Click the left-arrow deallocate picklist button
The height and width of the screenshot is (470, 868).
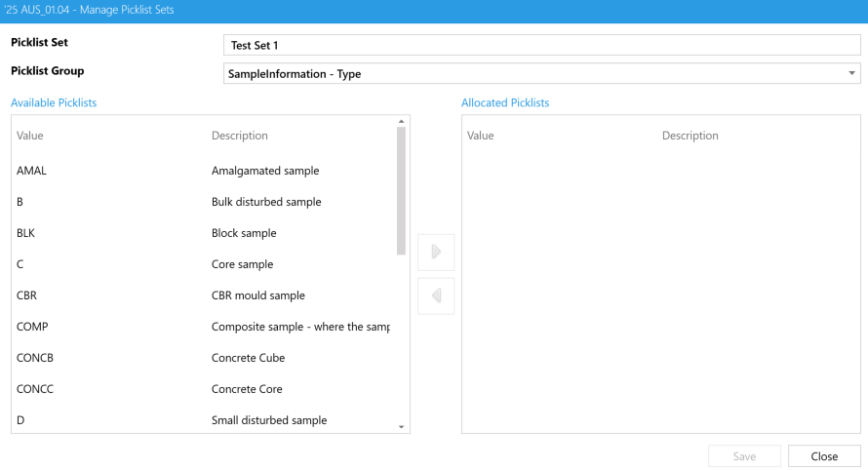(x=436, y=295)
